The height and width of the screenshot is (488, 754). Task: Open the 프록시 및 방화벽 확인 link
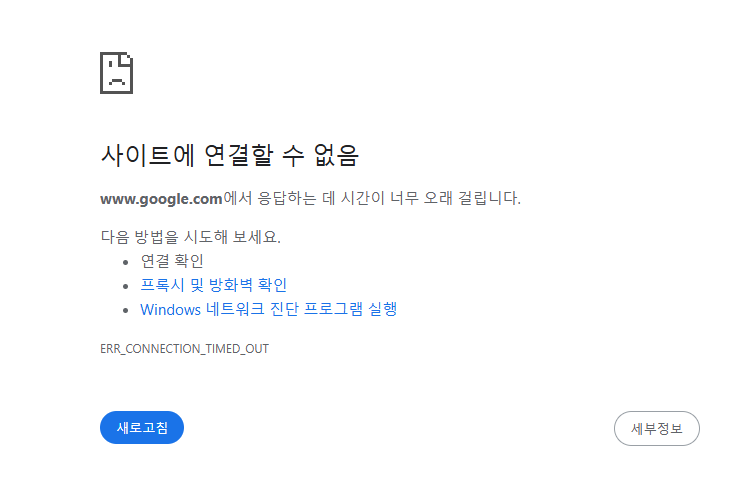coord(214,285)
